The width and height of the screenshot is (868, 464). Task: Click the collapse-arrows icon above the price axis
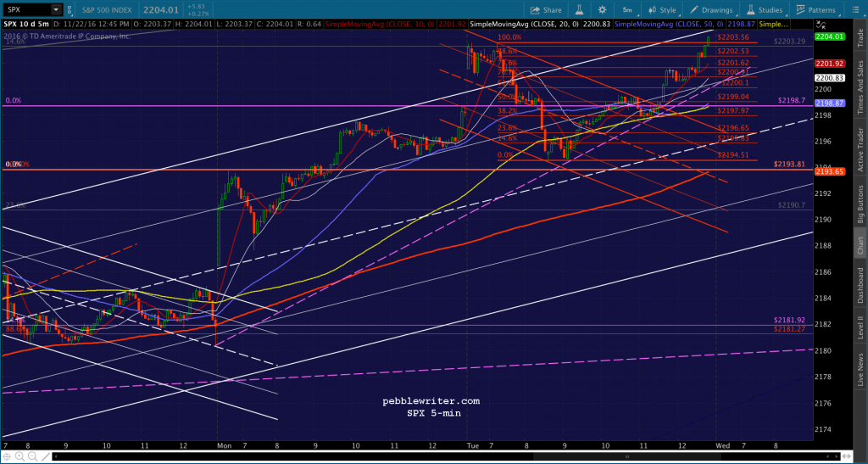(821, 25)
